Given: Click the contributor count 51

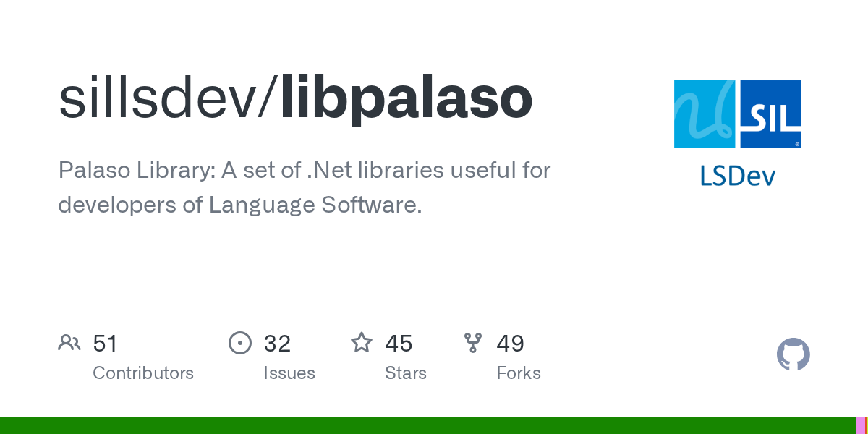Looking at the screenshot, I should click(x=106, y=343).
